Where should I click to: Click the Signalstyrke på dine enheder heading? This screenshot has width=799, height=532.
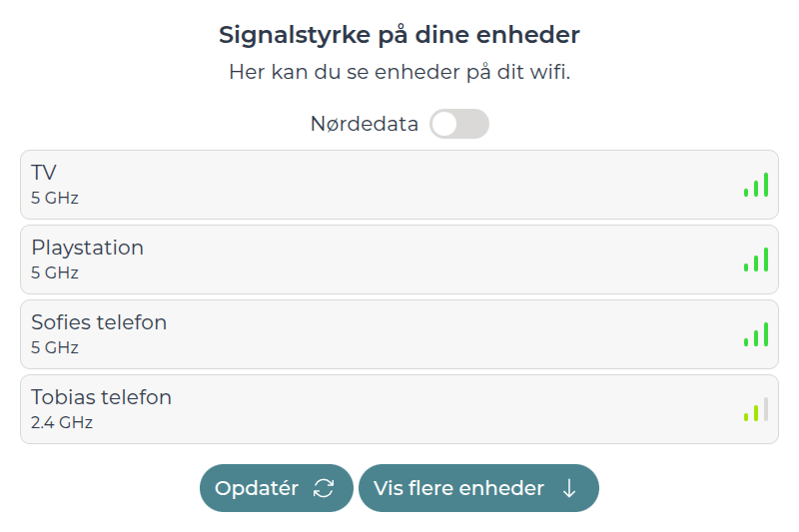[399, 35]
